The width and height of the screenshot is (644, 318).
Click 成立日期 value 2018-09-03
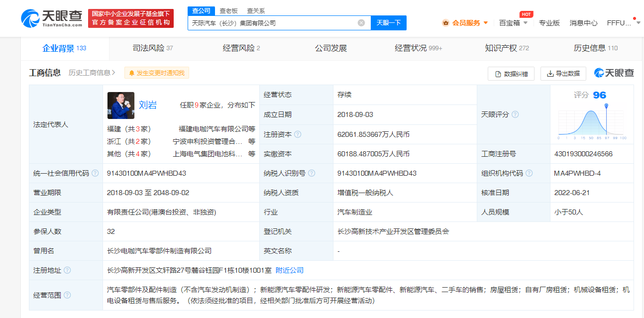pos(355,114)
